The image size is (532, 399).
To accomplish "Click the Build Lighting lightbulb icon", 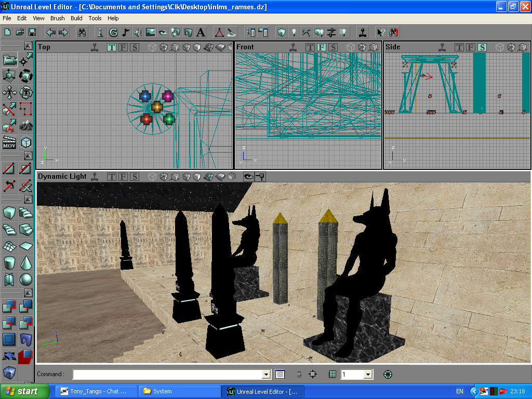I will [295, 32].
